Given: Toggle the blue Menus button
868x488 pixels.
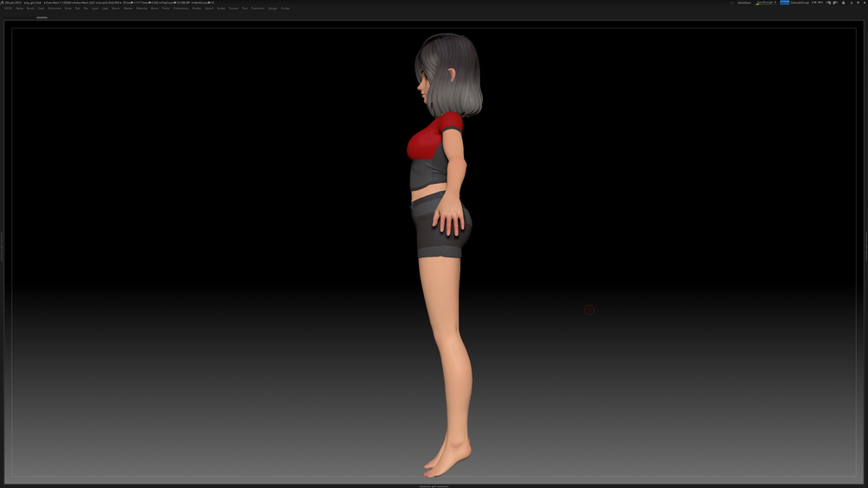Looking at the screenshot, I should tap(784, 3).
